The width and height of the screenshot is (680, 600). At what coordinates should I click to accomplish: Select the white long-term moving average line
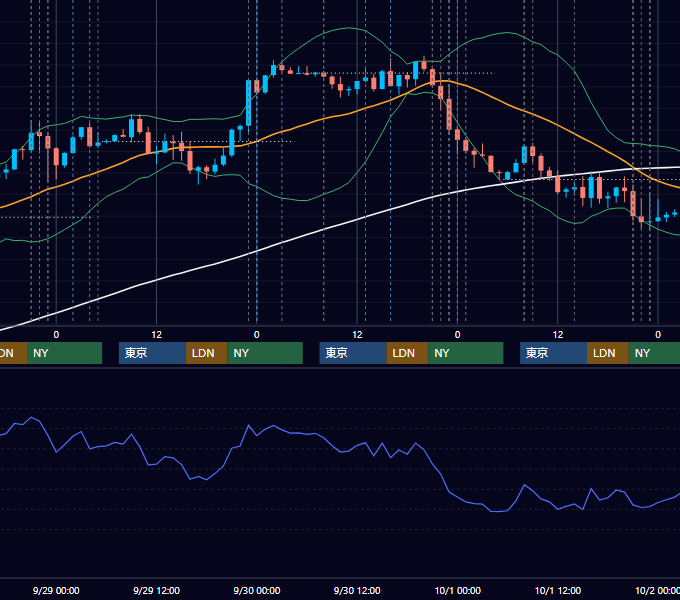click(x=323, y=229)
